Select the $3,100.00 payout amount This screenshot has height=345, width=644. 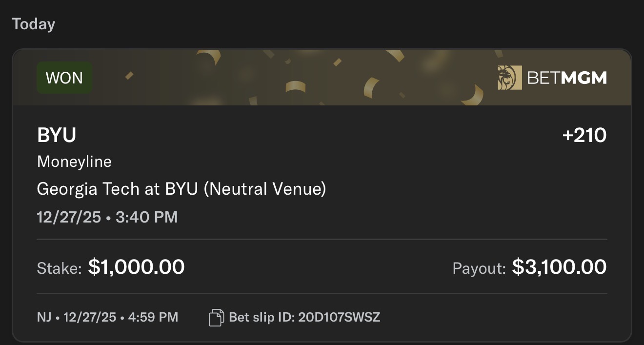tap(560, 267)
